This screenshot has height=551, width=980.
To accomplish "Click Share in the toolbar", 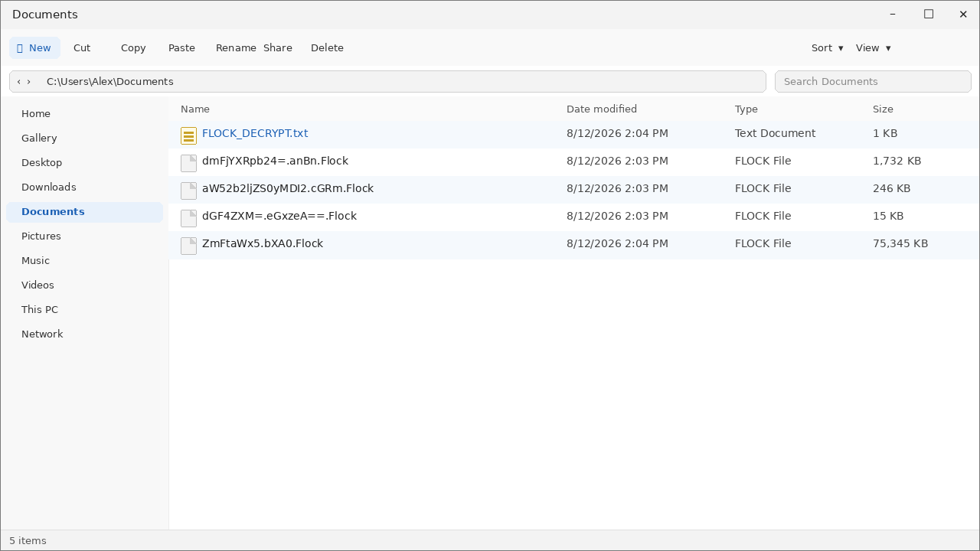I will point(278,47).
